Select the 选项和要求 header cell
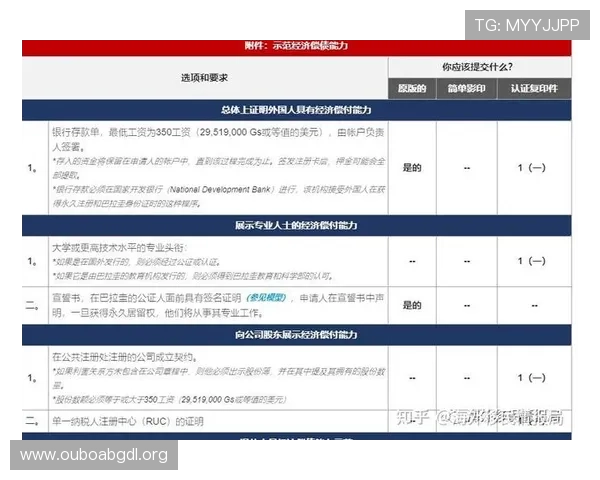 [204, 78]
